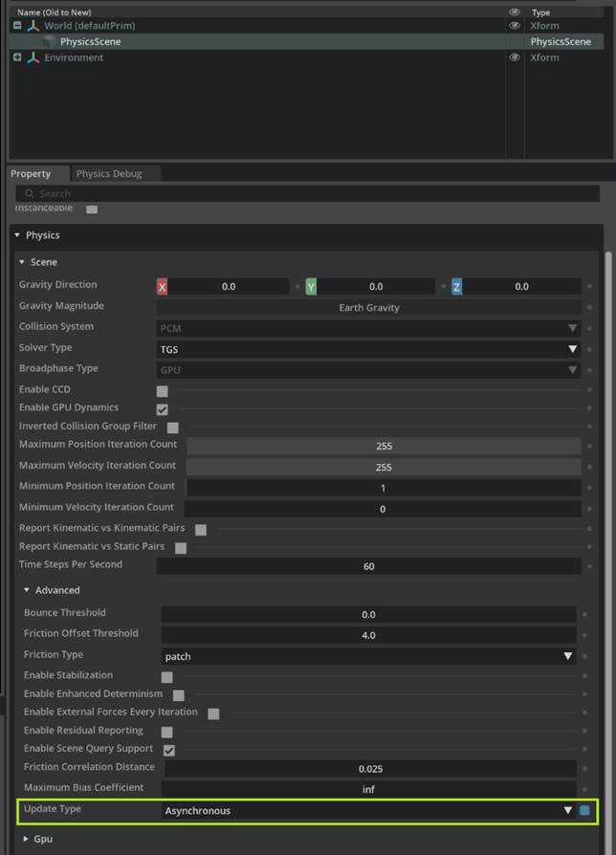Click the green Y axis label in Gravity Direction
The width and height of the screenshot is (616, 855).
click(x=311, y=287)
